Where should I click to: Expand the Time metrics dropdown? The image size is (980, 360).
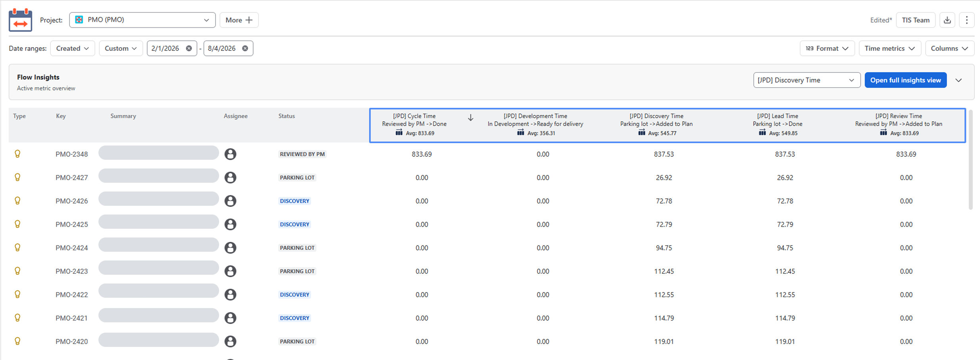click(890, 48)
